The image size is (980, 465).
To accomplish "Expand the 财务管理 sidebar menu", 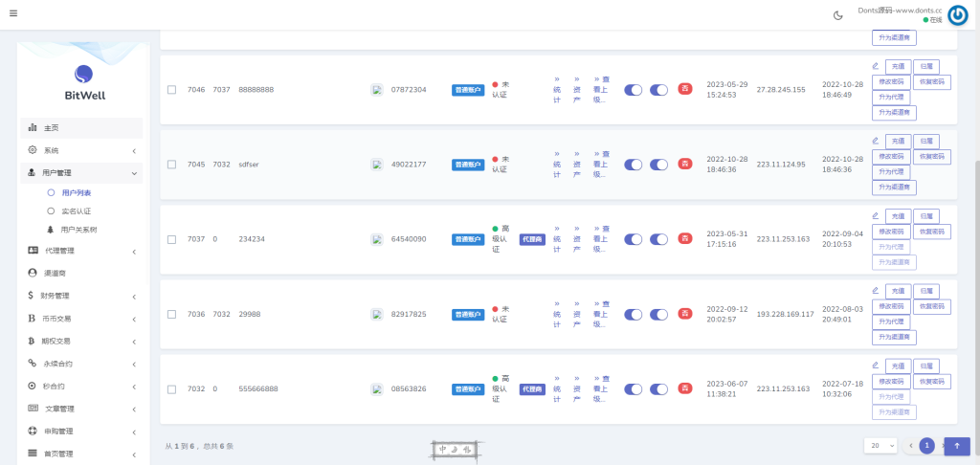I will 83,296.
